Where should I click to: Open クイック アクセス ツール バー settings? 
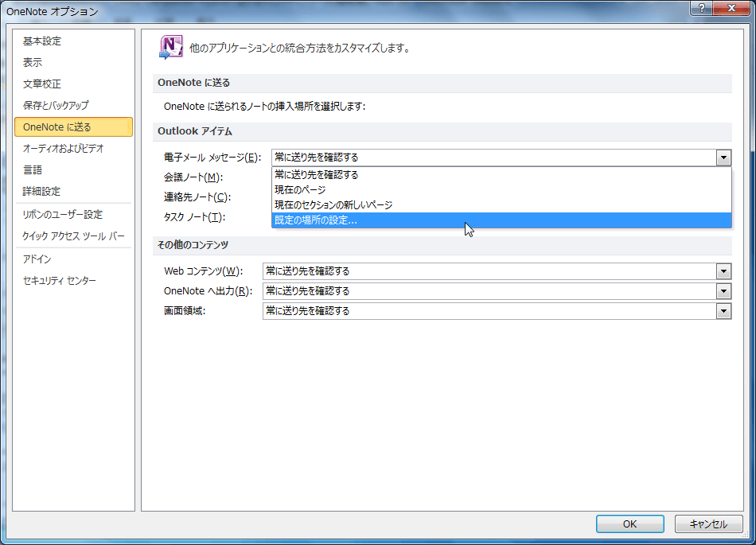[x=73, y=236]
